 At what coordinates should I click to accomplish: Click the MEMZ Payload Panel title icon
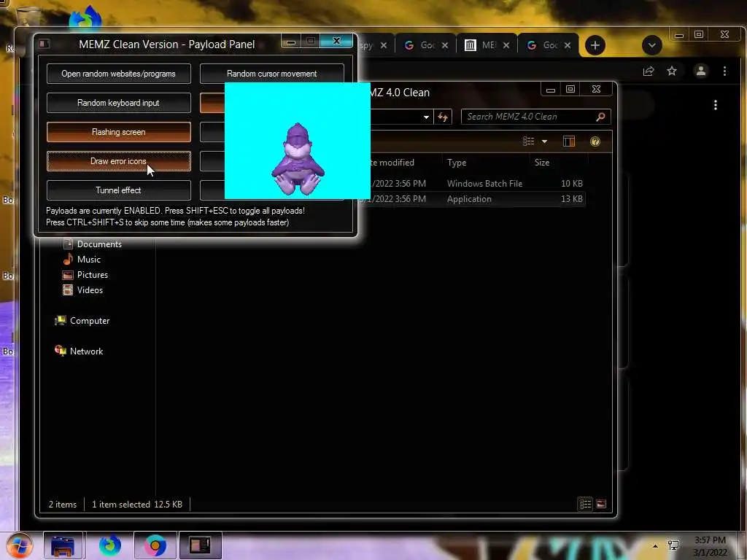(44, 44)
